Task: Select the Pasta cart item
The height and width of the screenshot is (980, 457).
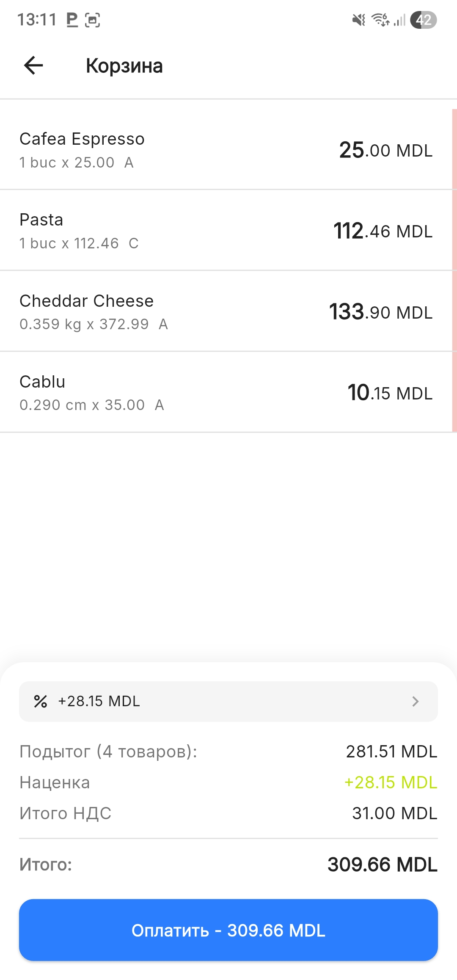Action: point(127,231)
